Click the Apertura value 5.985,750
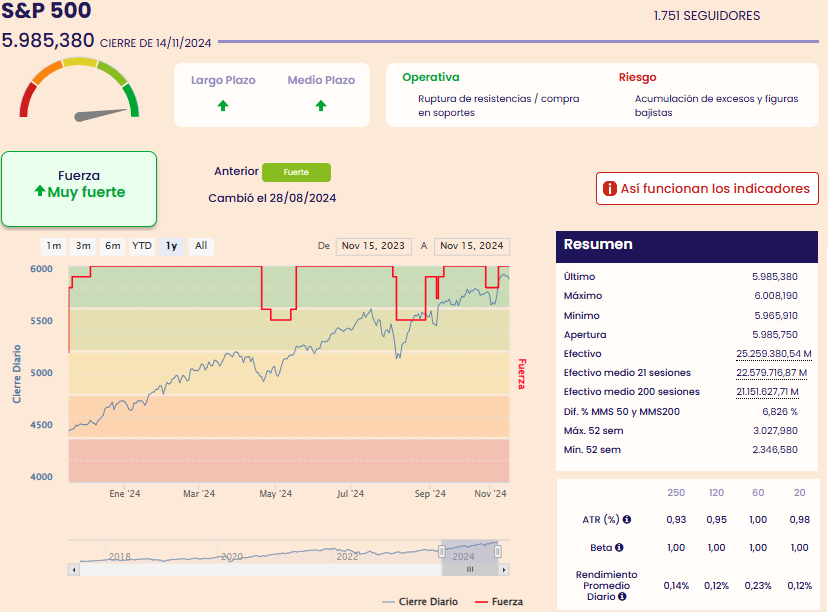Screen dimensions: 828x612 775,335
